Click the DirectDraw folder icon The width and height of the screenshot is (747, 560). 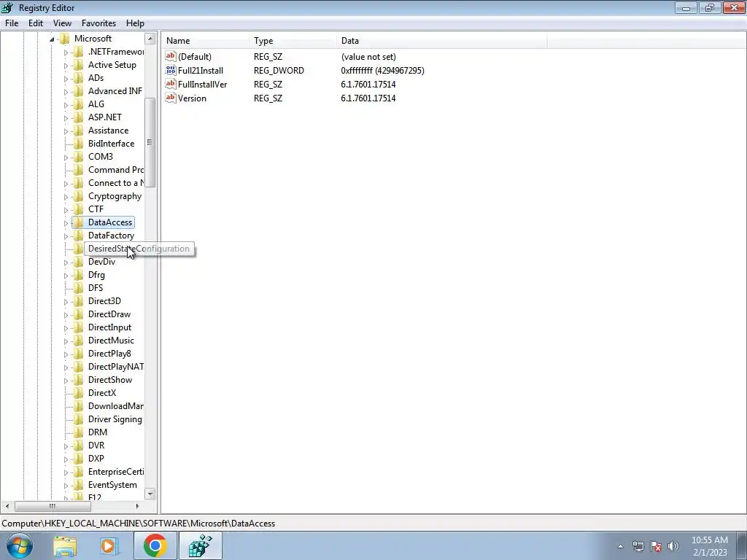coord(79,314)
